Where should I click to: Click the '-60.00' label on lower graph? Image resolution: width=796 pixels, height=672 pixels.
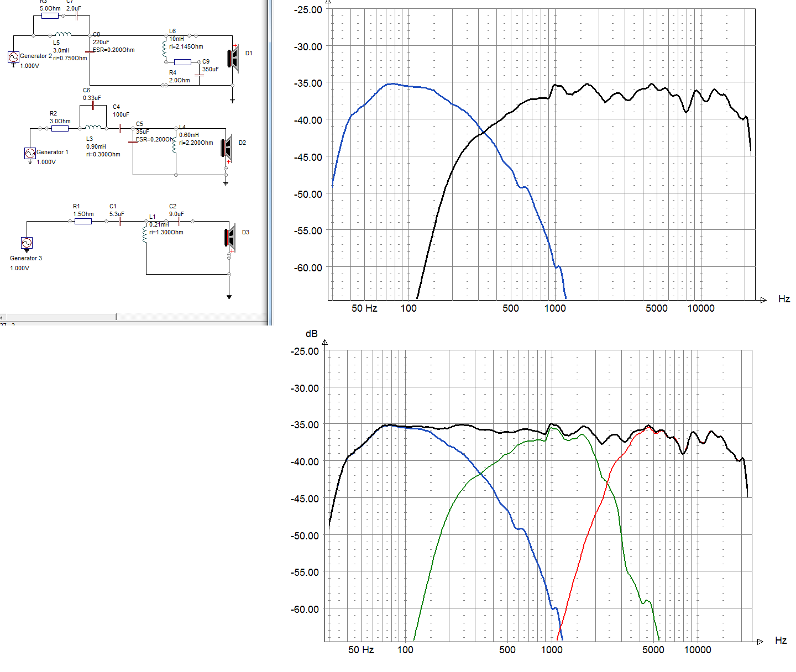click(x=305, y=609)
